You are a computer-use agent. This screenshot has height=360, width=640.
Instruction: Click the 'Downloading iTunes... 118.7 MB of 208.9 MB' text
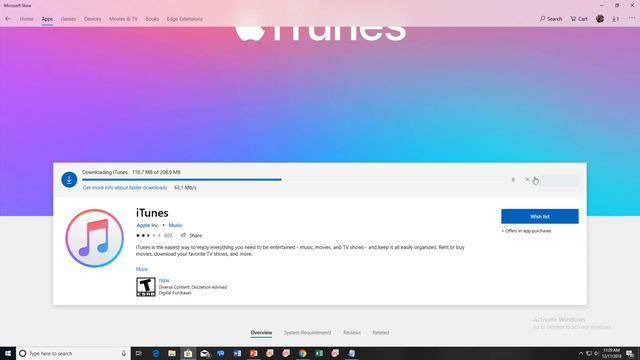tap(131, 172)
